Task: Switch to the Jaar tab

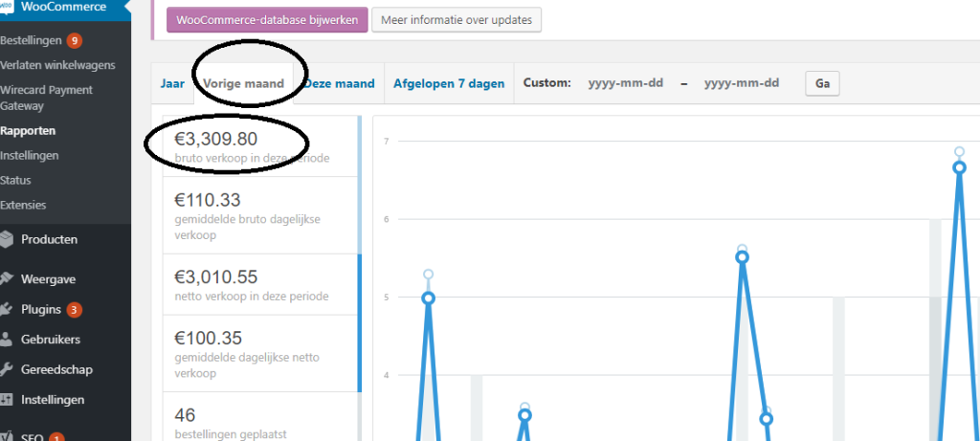Action: click(x=172, y=83)
